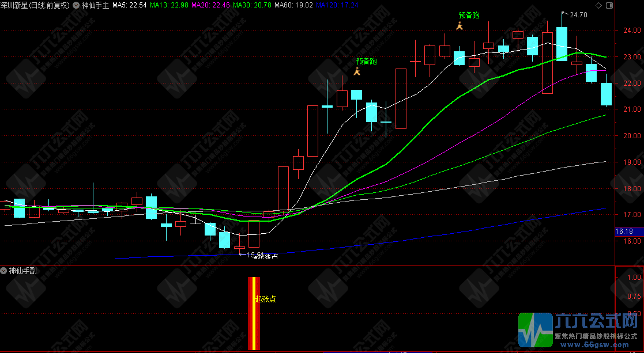Viewport: 644px width, 353px height.
Task: Click the 神仙手副 panel title text
Action: point(23,271)
